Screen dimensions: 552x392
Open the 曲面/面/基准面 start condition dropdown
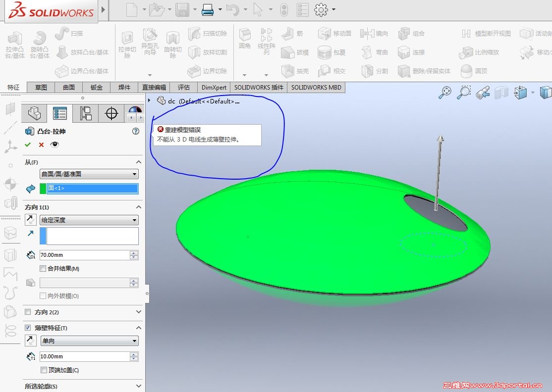(x=89, y=174)
